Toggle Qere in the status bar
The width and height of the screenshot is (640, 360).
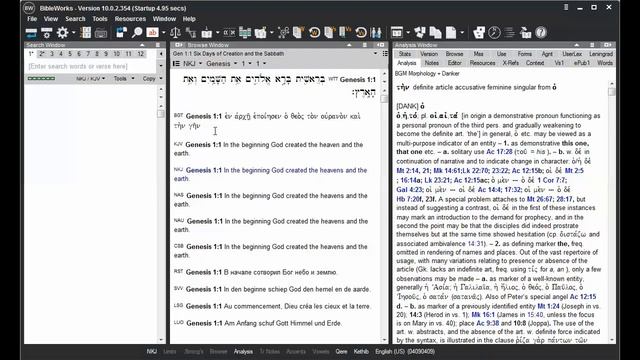[342, 351]
